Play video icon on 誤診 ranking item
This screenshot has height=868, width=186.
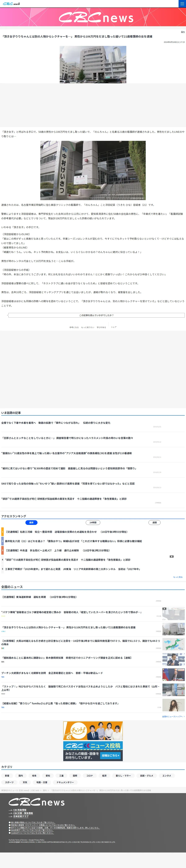[172, 557]
